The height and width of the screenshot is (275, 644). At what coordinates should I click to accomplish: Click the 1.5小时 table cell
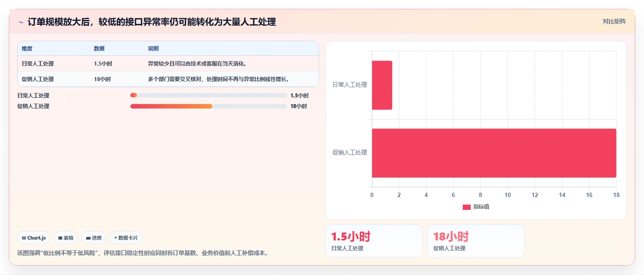[103, 64]
